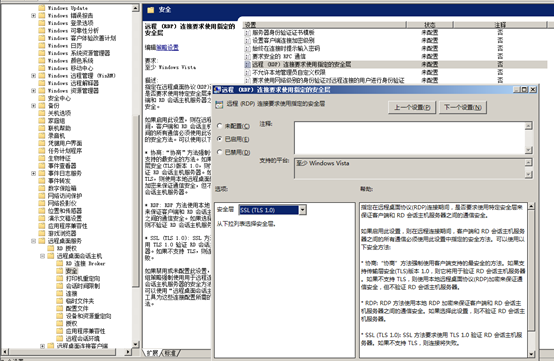Click policy icon for 设置客户端连接加密级别

[248, 41]
